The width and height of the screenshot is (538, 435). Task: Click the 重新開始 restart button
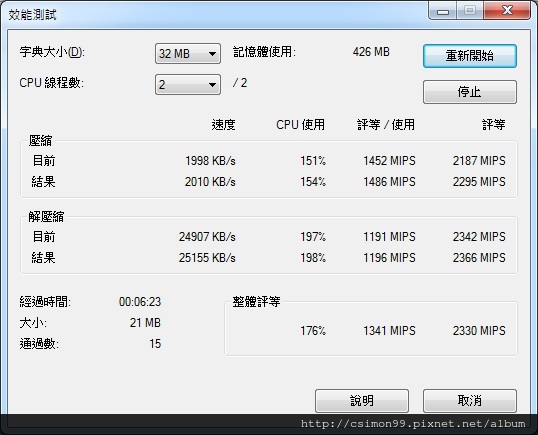point(470,56)
